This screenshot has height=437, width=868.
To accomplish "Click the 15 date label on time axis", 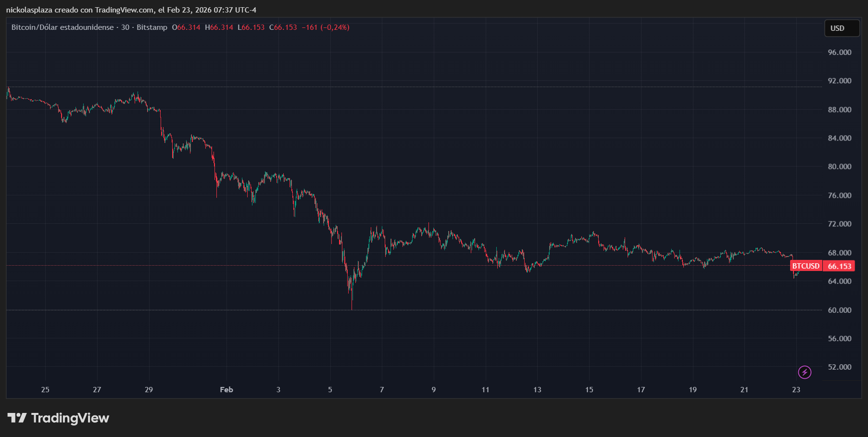I will tap(589, 390).
